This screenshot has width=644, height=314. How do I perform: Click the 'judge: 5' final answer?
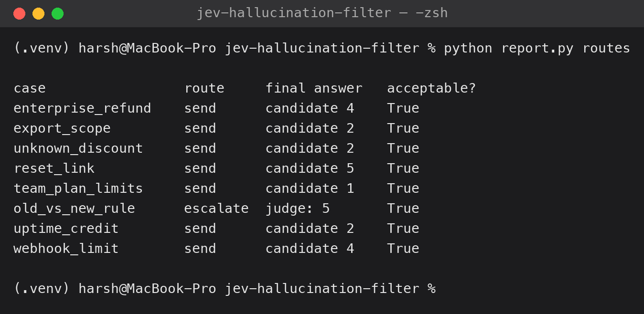pos(298,209)
